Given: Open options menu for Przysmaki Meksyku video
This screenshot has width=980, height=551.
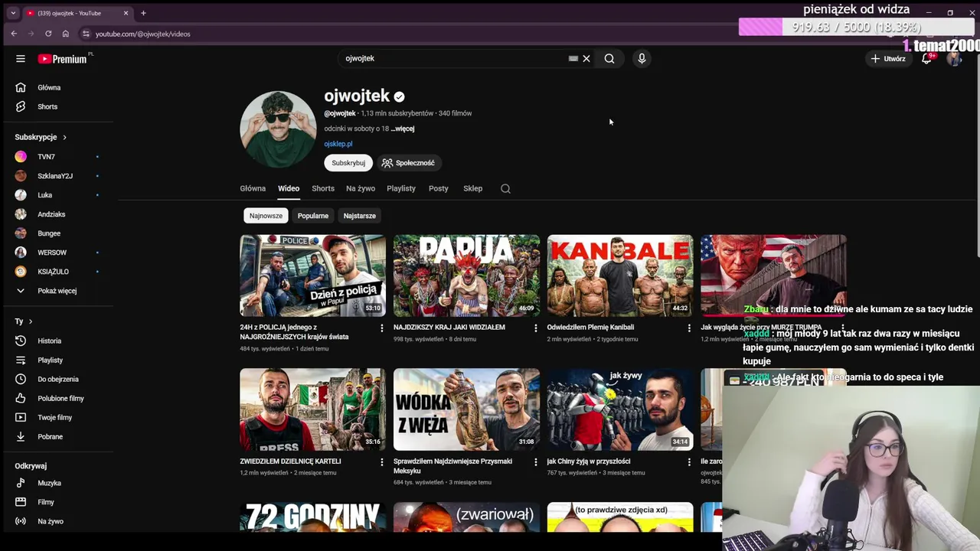Looking at the screenshot, I should [x=535, y=462].
